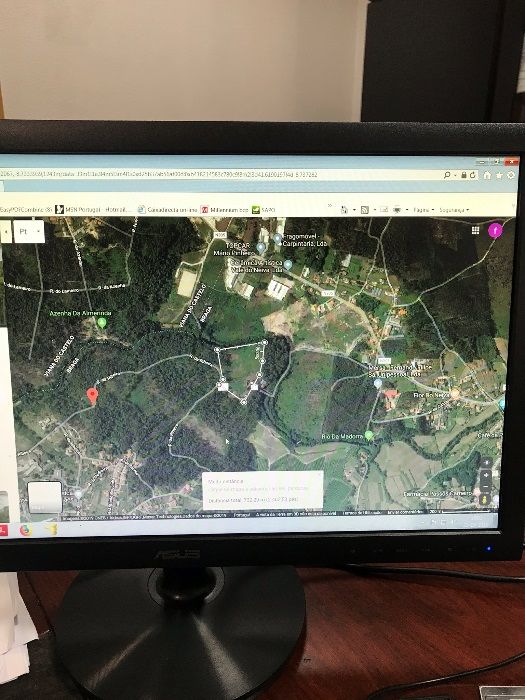The height and width of the screenshot is (700, 525).
Task: Click the TOPCAR map marker
Action: [x=261, y=248]
